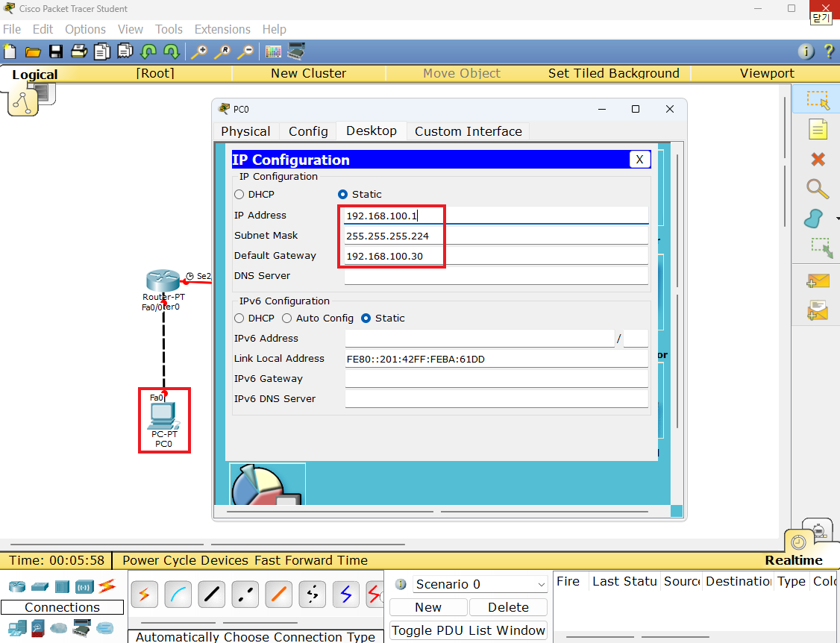Create a new file from the toolbar
This screenshot has height=643, width=840.
pyautogui.click(x=10, y=51)
